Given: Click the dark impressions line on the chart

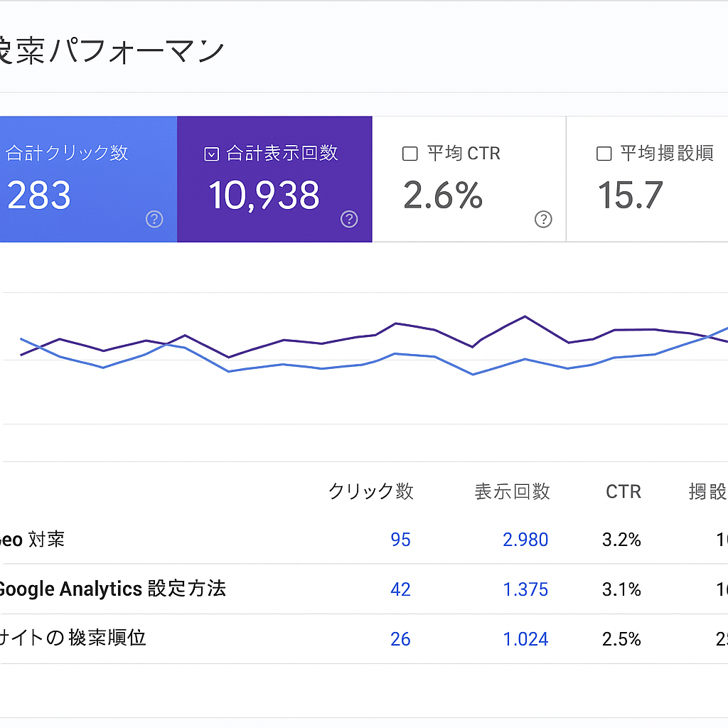Looking at the screenshot, I should pos(525,318).
